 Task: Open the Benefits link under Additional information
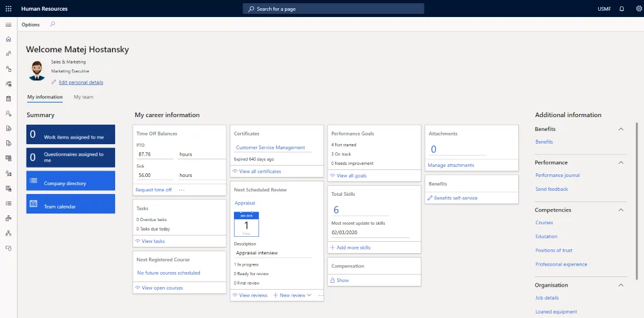[544, 142]
